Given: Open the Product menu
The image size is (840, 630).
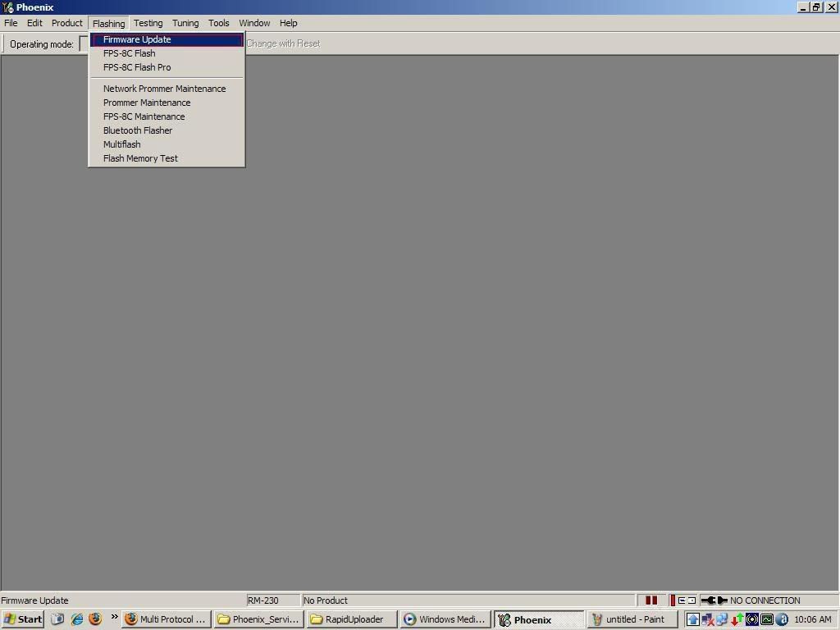Looking at the screenshot, I should (67, 23).
